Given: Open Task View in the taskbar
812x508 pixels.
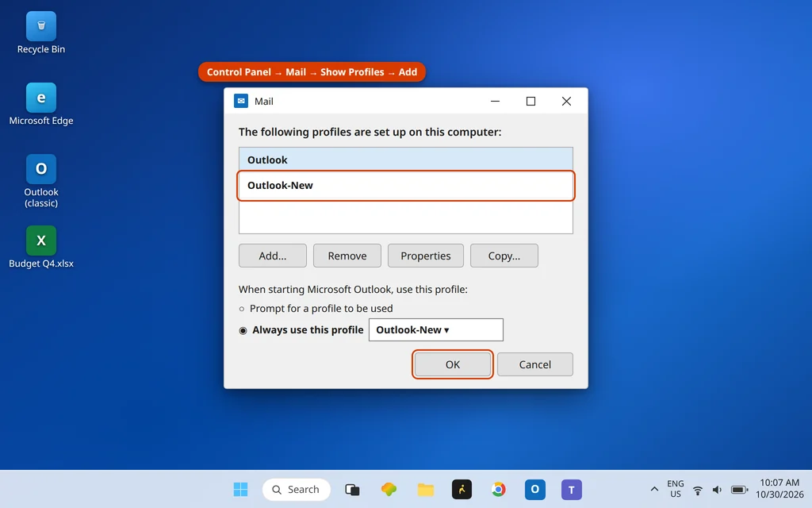Looking at the screenshot, I should pos(352,489).
